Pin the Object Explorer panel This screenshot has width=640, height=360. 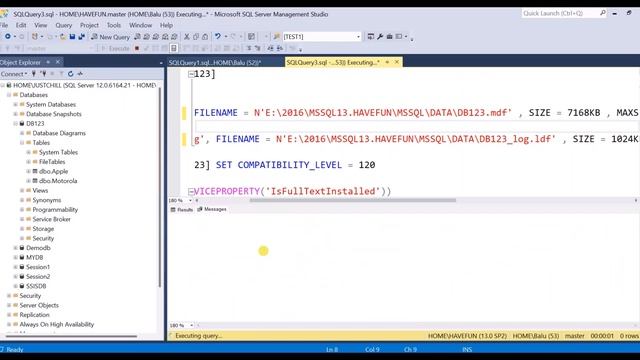(x=48, y=62)
